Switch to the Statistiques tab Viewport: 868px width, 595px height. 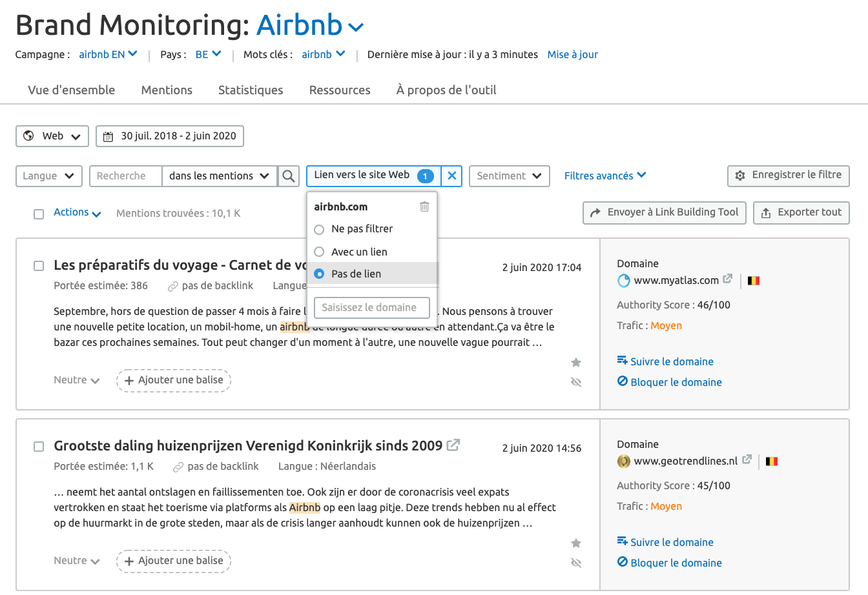tap(251, 90)
